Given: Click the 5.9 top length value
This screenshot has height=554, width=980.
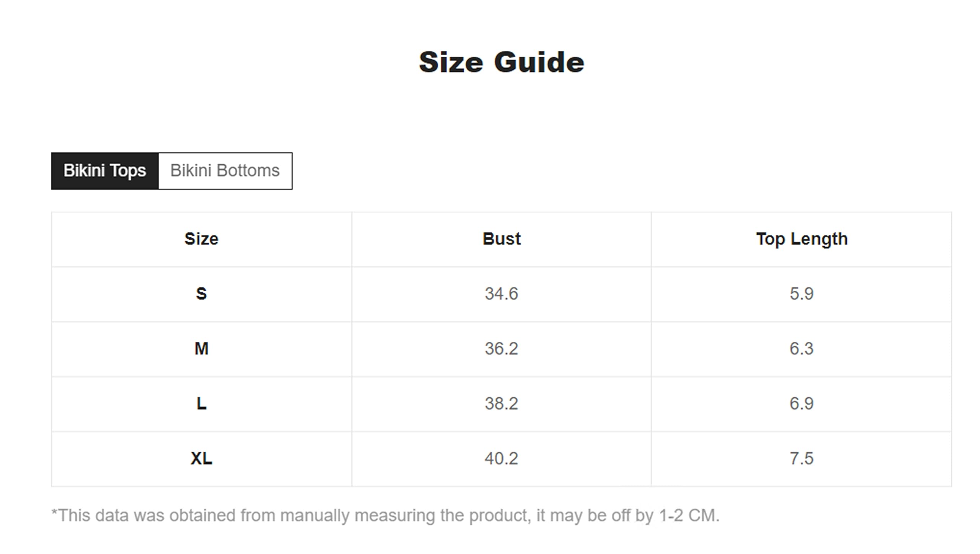Looking at the screenshot, I should (802, 294).
